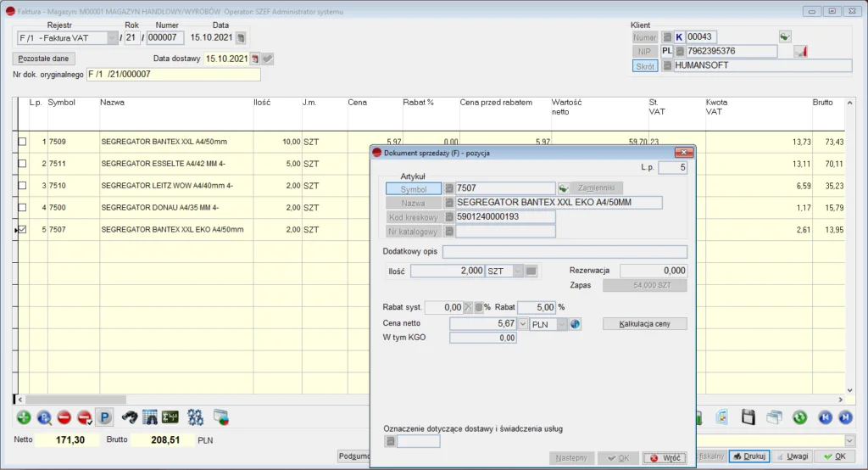Open the SZT unit dropdown in Ilość
The width and height of the screenshot is (868, 470).
pyautogui.click(x=518, y=271)
